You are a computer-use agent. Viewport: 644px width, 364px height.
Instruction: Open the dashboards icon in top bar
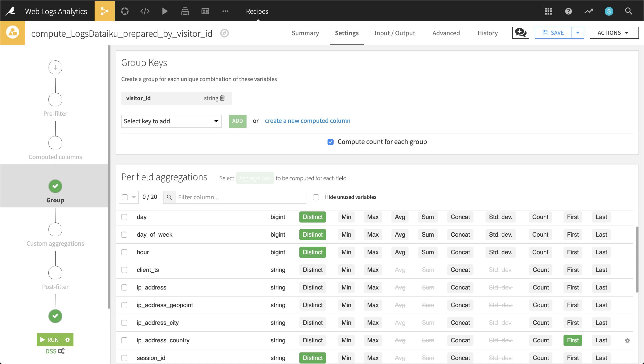coord(205,11)
